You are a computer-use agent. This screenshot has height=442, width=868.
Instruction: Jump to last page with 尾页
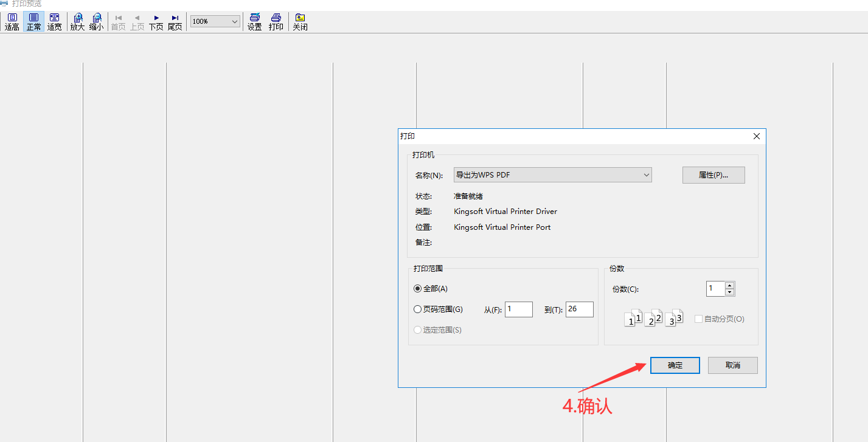(x=175, y=22)
